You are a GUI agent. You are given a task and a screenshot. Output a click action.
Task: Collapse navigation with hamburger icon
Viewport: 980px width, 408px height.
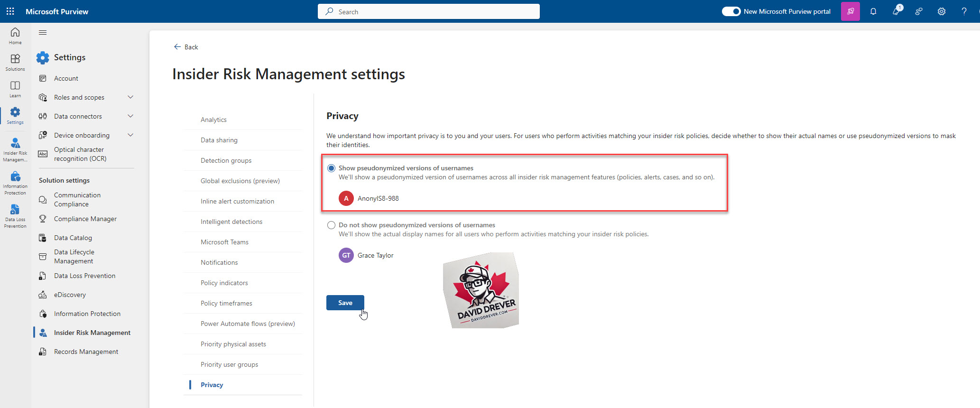pos(43,32)
